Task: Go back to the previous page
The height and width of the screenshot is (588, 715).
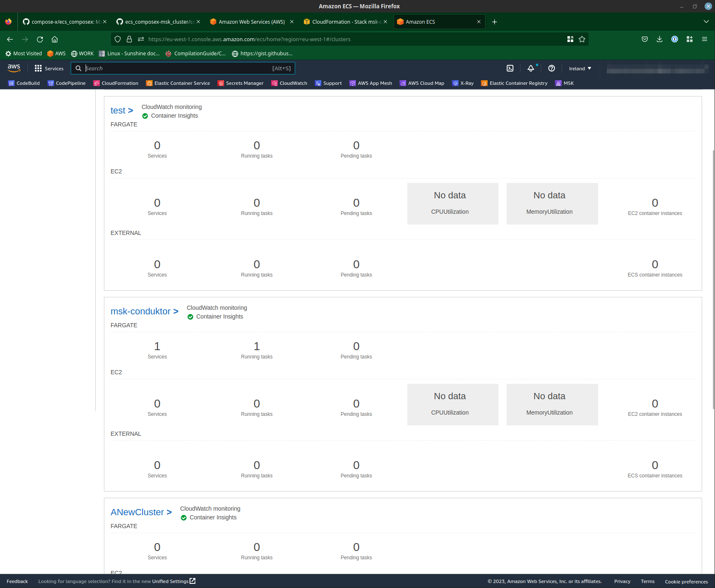Action: coord(10,39)
